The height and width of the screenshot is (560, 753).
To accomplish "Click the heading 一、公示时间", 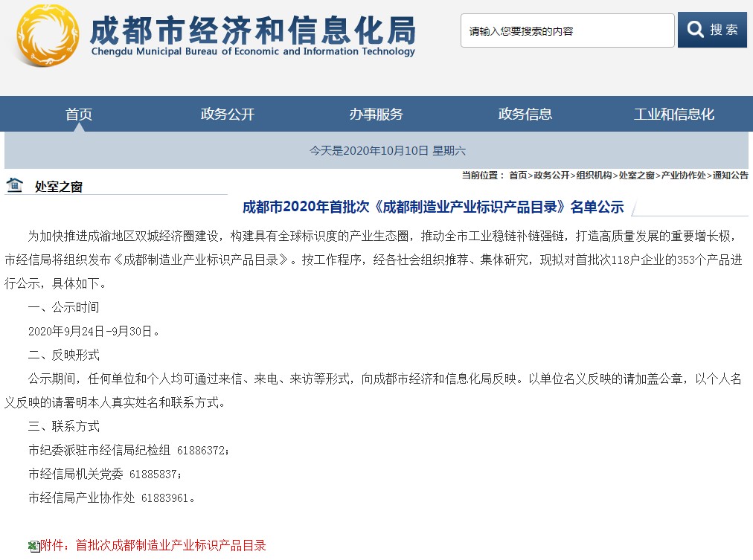I will point(63,307).
